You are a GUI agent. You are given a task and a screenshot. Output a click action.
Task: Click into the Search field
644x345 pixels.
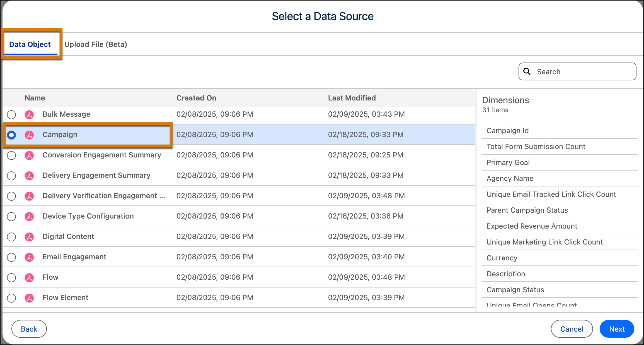[577, 71]
